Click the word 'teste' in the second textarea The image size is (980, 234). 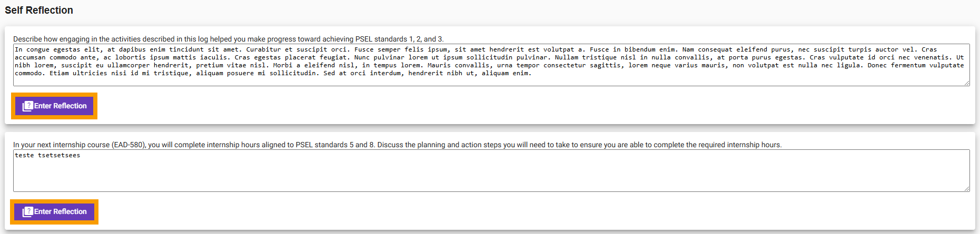24,156
